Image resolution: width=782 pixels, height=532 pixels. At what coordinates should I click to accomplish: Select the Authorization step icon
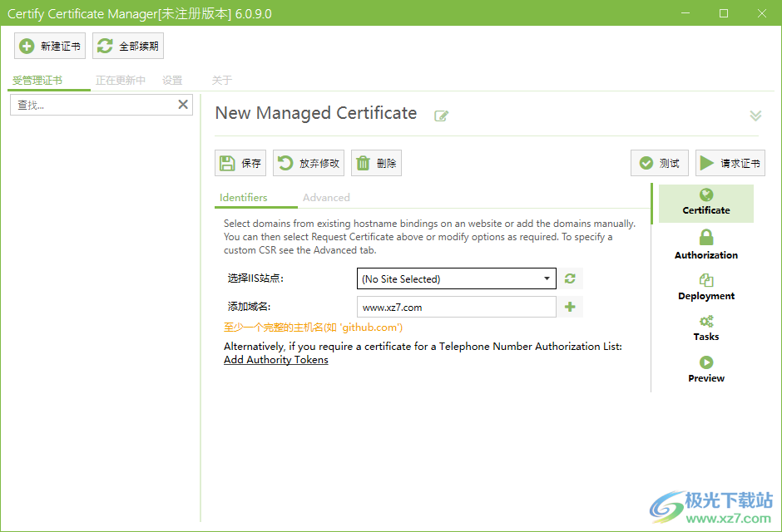[705, 244]
